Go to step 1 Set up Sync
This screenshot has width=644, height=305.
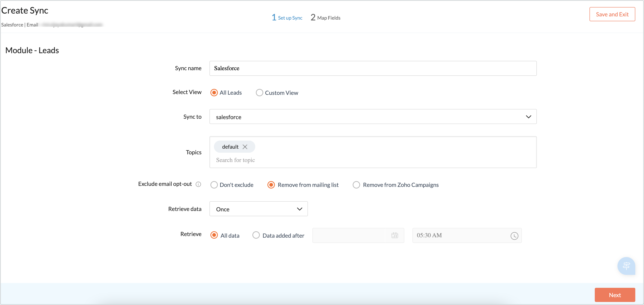287,17
